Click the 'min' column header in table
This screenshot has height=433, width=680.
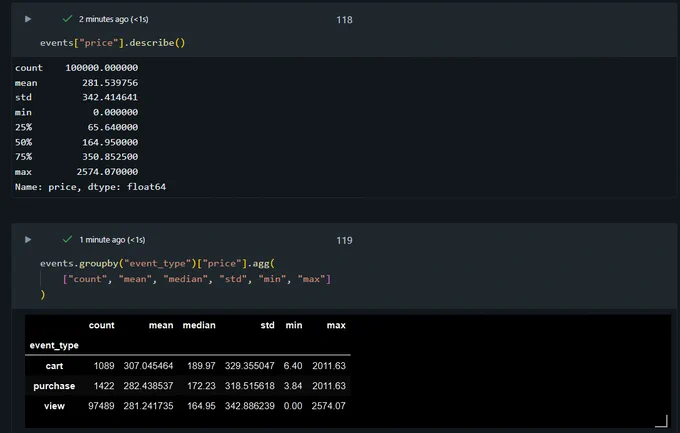click(x=294, y=325)
